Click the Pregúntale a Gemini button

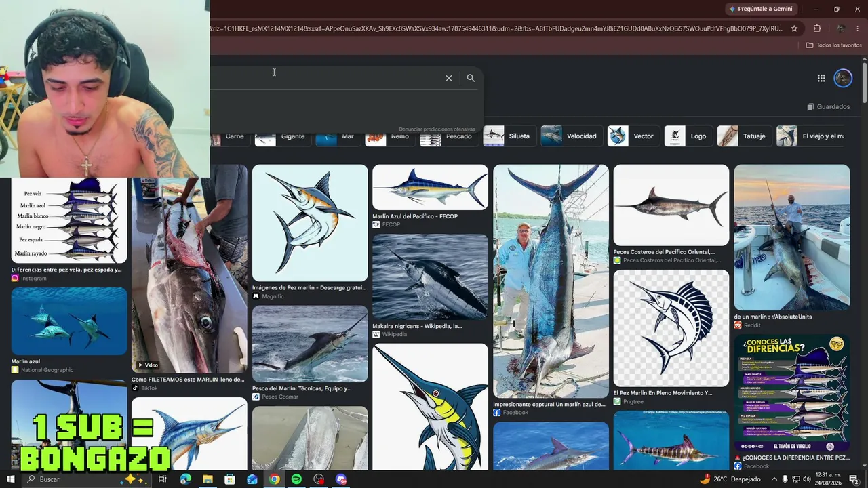(x=760, y=9)
